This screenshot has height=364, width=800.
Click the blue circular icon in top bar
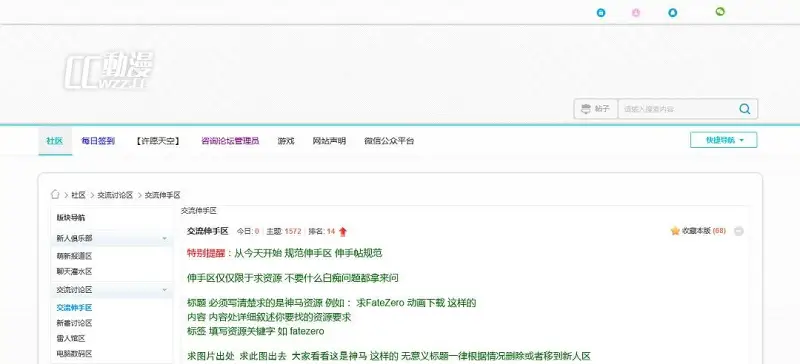coord(601,13)
